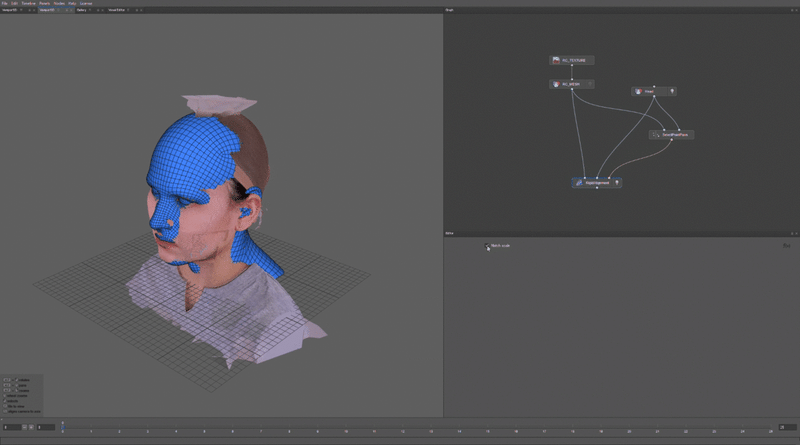
Task: Click the Head node geometry icon
Action: pyautogui.click(x=638, y=91)
